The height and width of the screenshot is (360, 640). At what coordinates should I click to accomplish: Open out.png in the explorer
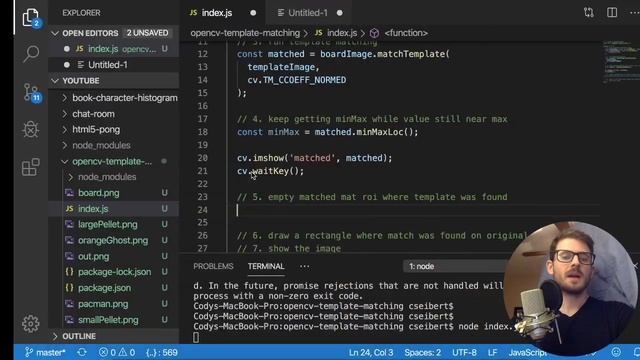113,256
